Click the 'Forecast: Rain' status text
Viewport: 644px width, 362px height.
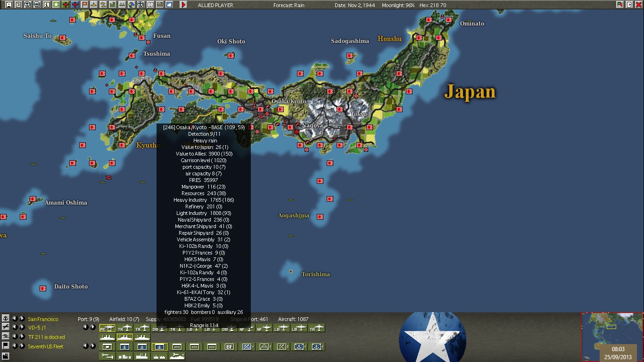click(x=289, y=5)
